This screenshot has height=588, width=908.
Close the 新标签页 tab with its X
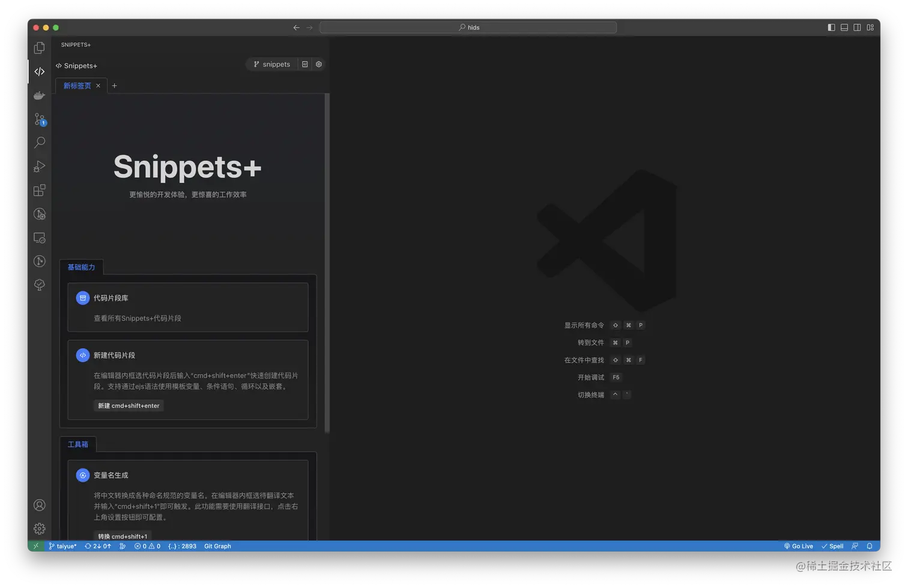coord(98,86)
